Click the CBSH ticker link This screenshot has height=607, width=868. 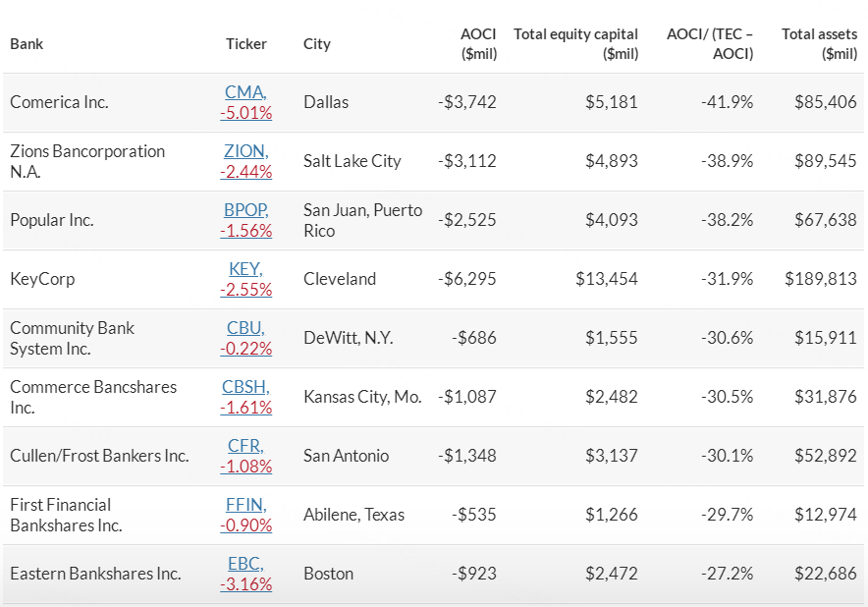coord(244,387)
